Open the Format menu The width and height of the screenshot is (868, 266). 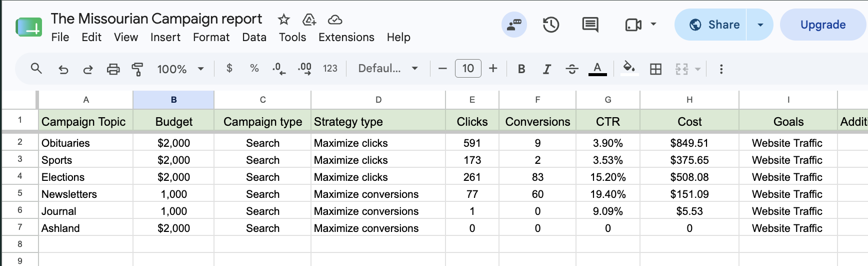[x=211, y=37]
